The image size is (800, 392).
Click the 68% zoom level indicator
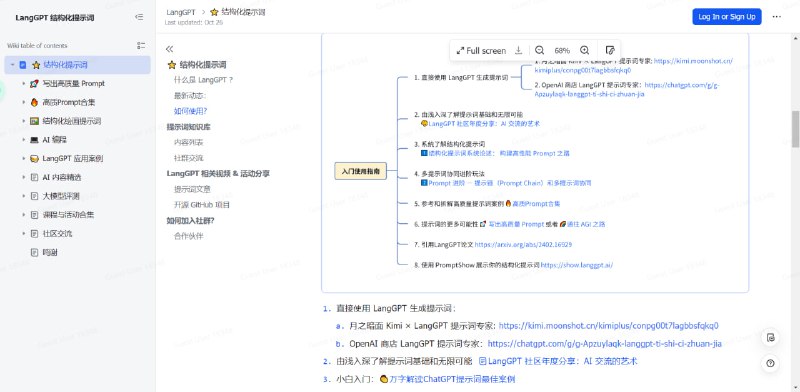[562, 51]
